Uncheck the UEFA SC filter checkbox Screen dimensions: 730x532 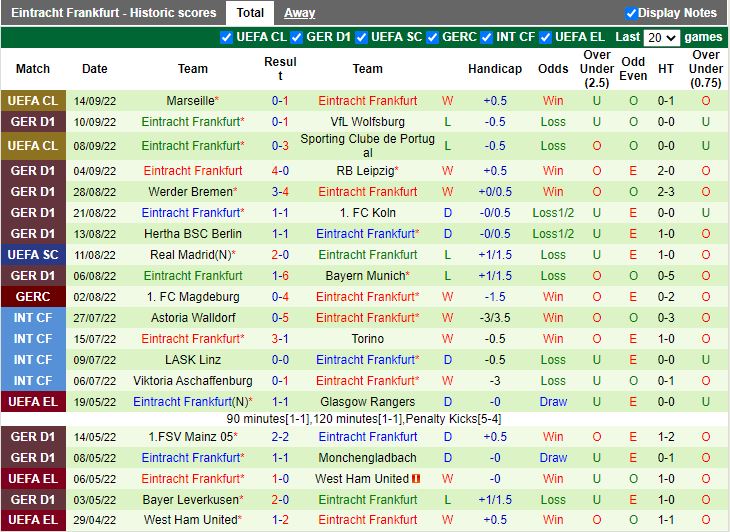coord(361,37)
